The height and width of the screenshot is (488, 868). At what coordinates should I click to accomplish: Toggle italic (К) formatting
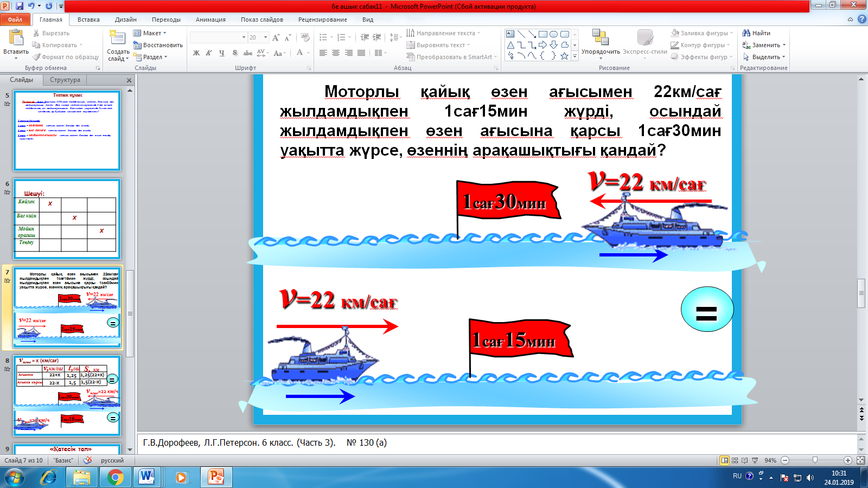[209, 53]
